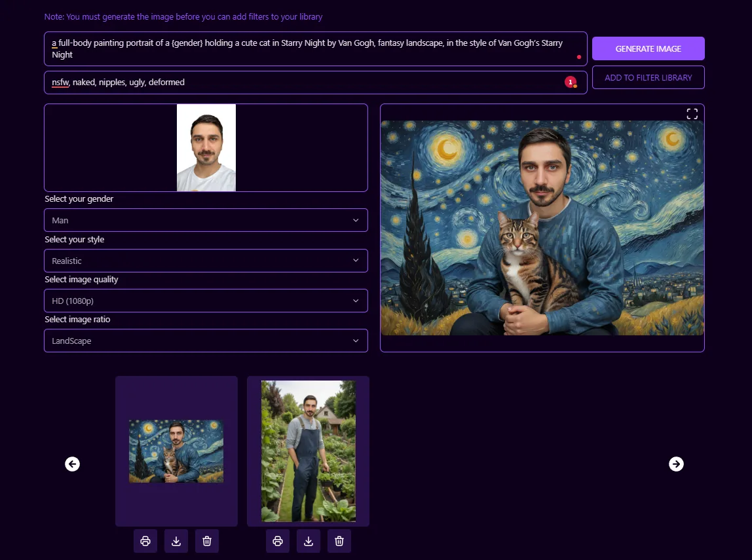Viewport: 752px width, 560px height.
Task: Click the chevron in the image ratio dropdown
Action: click(356, 341)
